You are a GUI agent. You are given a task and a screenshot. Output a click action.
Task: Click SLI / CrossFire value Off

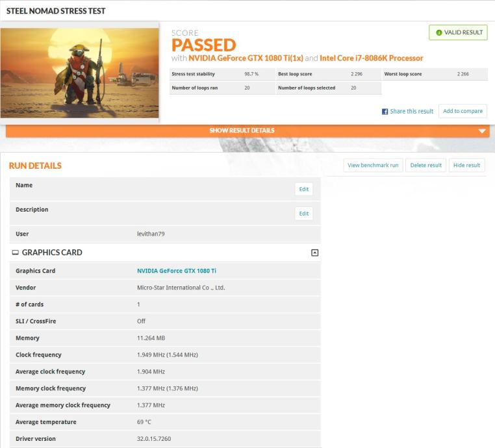click(141, 321)
